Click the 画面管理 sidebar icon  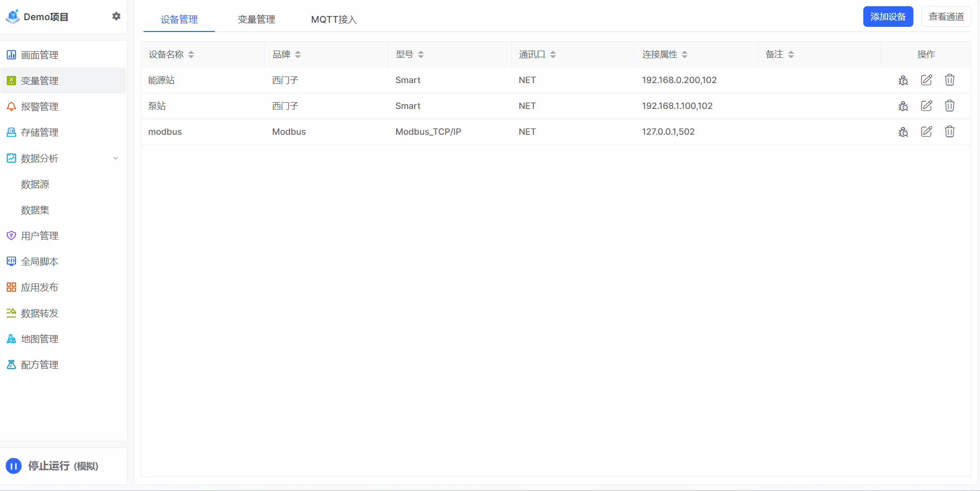click(x=11, y=55)
